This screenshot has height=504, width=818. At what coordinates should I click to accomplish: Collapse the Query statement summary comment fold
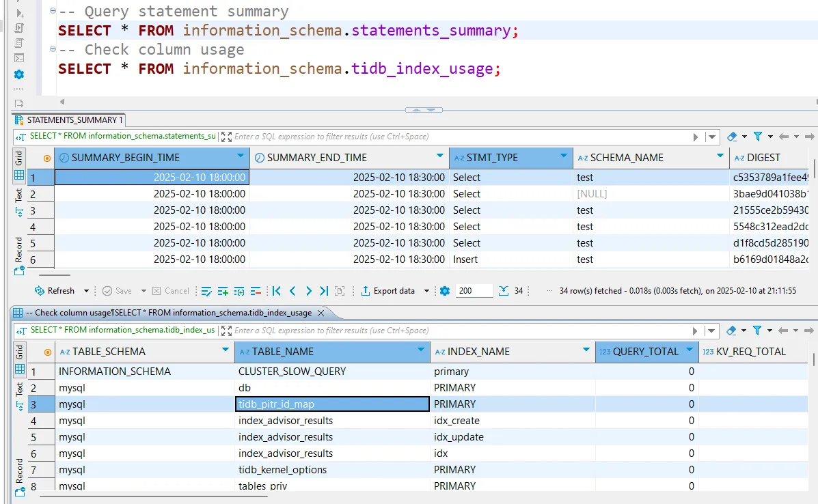(x=53, y=12)
